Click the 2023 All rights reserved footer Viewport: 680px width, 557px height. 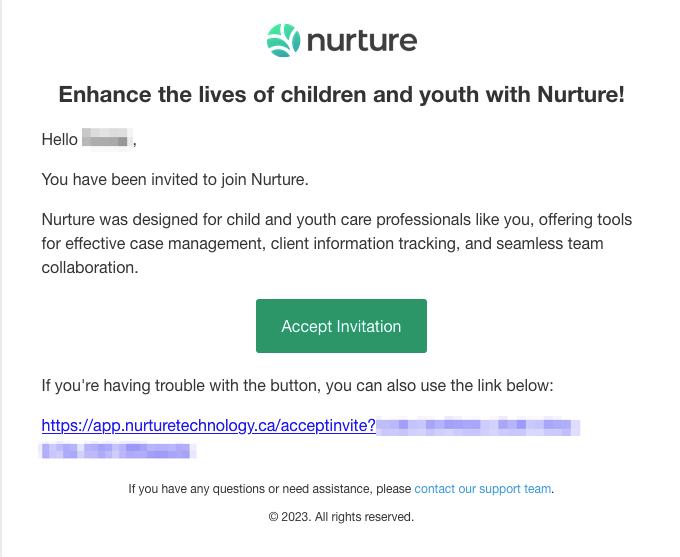pyautogui.click(x=341, y=517)
